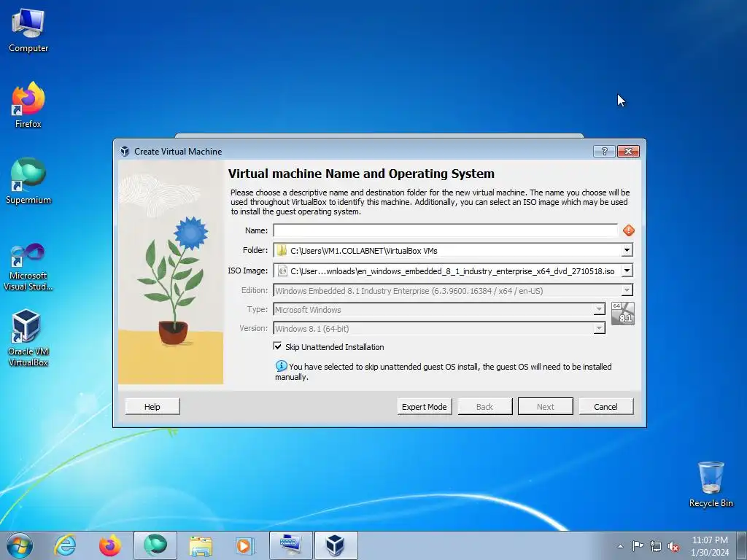Click the Windows Start orb
This screenshot has height=560, width=747.
click(x=20, y=545)
